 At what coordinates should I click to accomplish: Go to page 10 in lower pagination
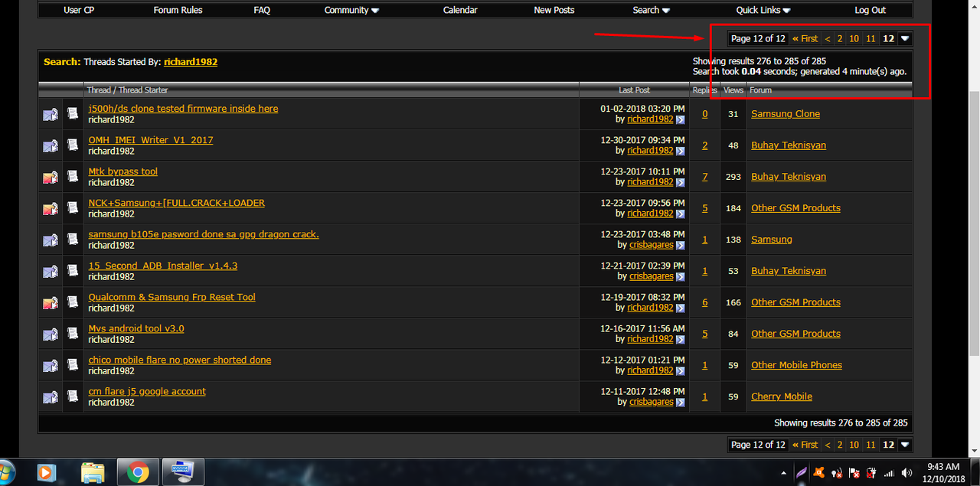click(x=854, y=445)
